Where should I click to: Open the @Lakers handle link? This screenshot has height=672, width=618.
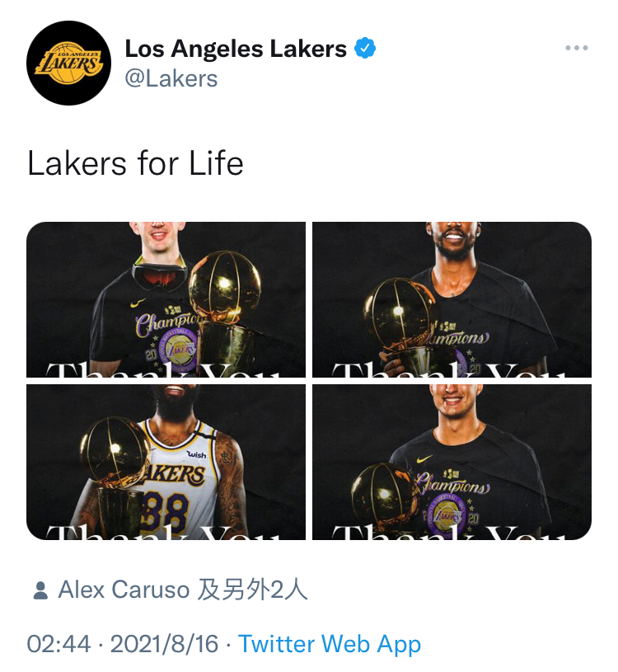(x=171, y=79)
